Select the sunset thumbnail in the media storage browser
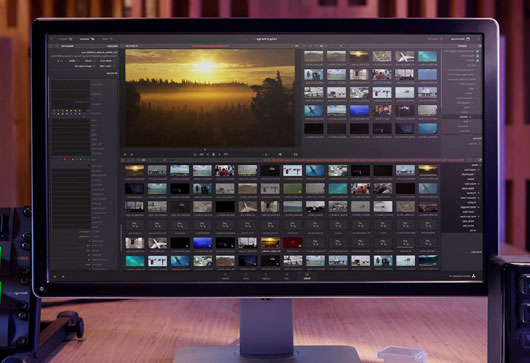Viewport: 530px width, 363px height. pos(359,56)
